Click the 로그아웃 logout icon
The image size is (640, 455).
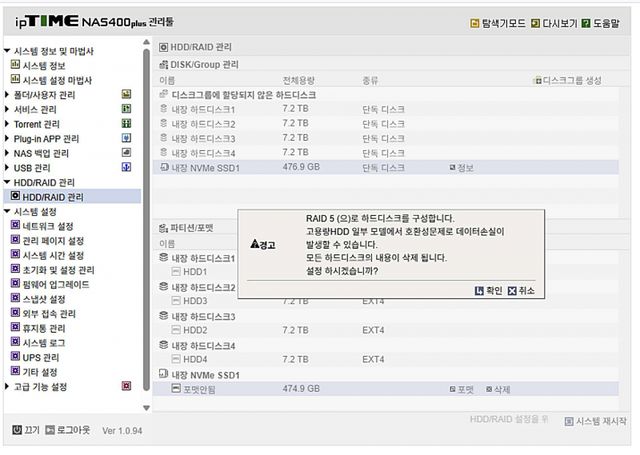point(52,430)
